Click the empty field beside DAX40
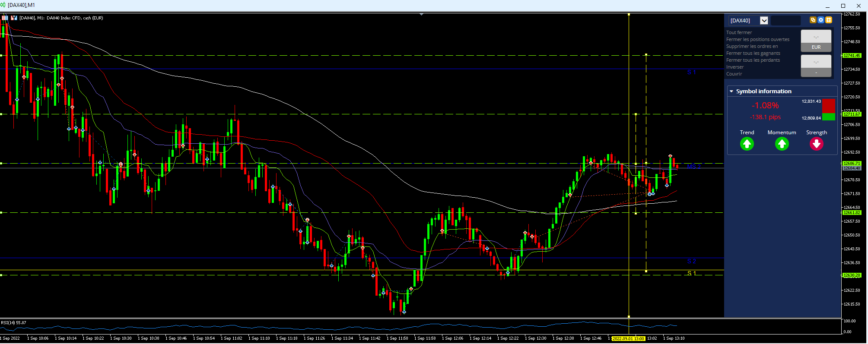The height and width of the screenshot is (344, 868). tap(785, 20)
